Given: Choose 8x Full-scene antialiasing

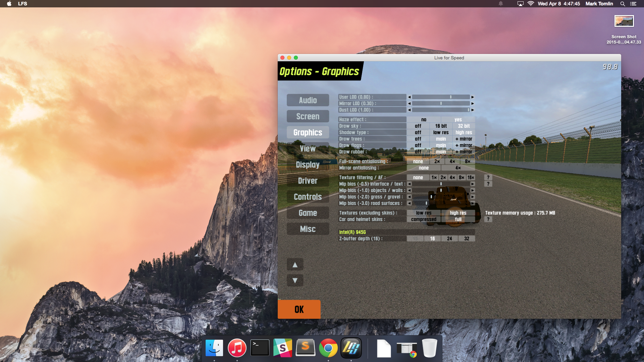Looking at the screenshot, I should point(467,162).
